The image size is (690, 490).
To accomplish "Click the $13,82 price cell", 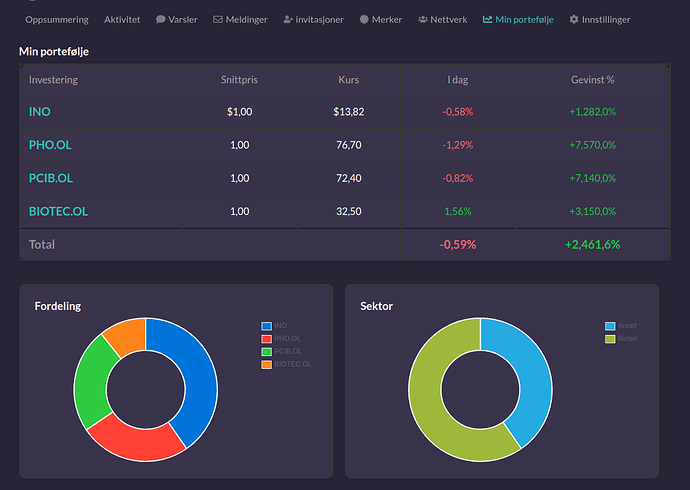I will tap(349, 112).
